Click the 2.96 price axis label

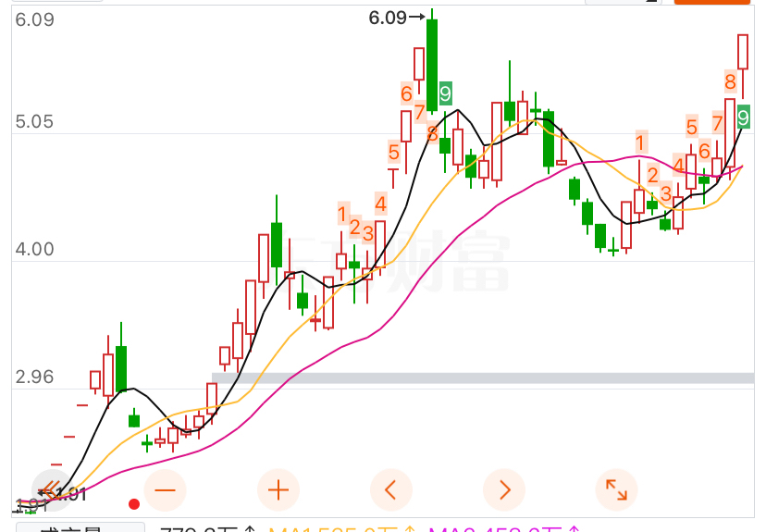34,377
